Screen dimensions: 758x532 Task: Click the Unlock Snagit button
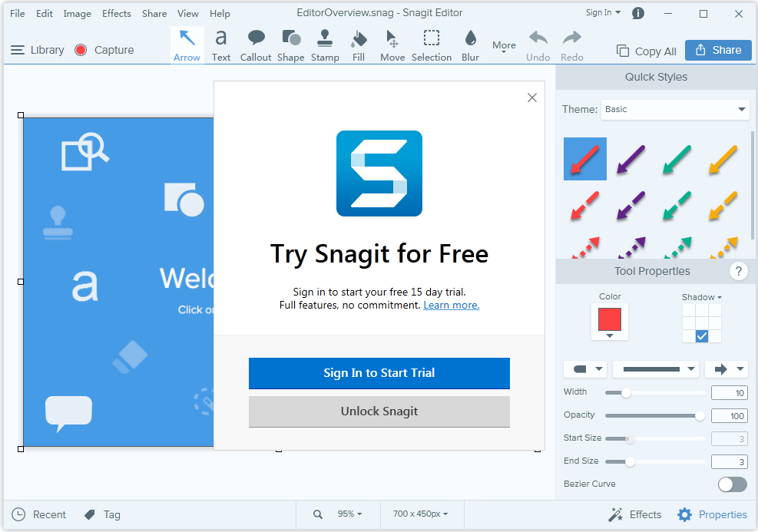(379, 411)
